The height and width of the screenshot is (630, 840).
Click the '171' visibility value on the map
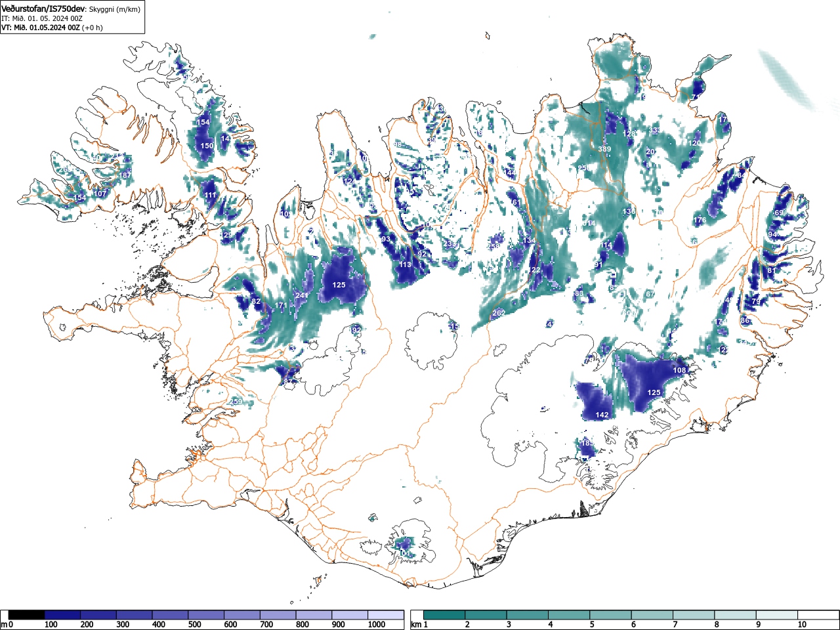[281, 306]
